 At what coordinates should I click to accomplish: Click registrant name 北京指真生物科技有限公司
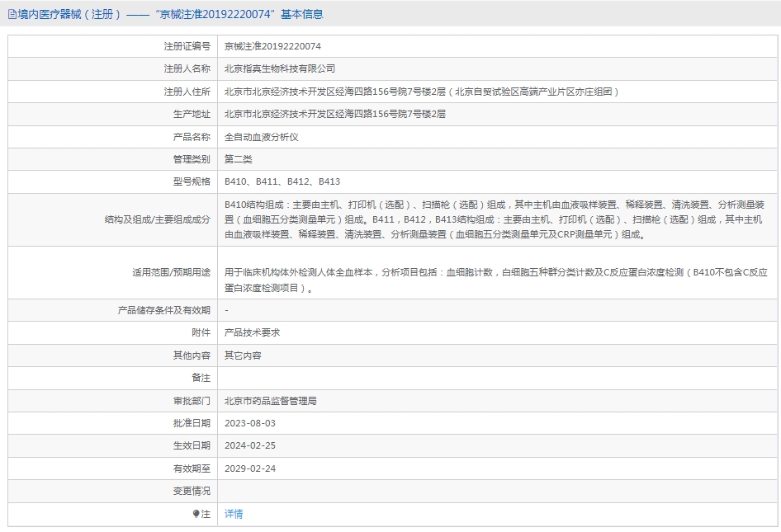click(x=280, y=68)
